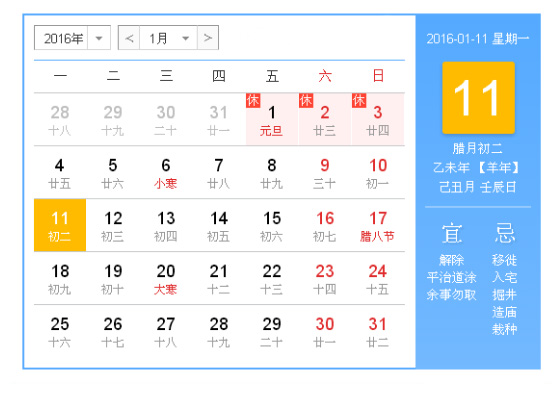Open the 2016年 year dropdown
The width and height of the screenshot is (560, 420).
pos(72,38)
